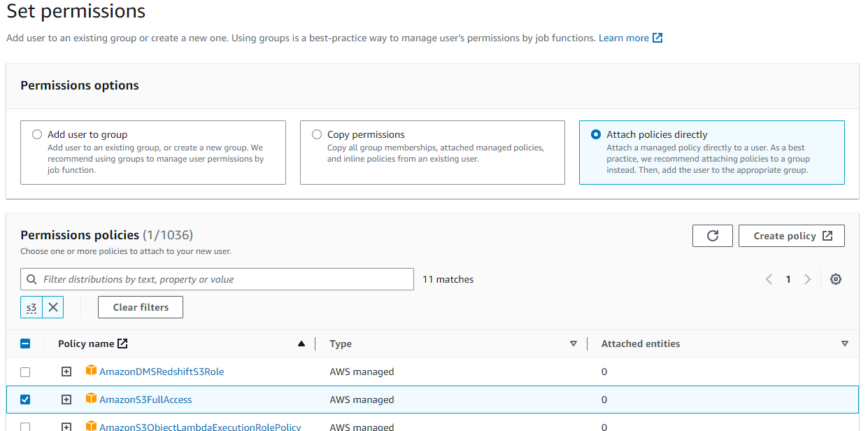
Task: Select Copy permissions option
Action: pyautogui.click(x=317, y=134)
